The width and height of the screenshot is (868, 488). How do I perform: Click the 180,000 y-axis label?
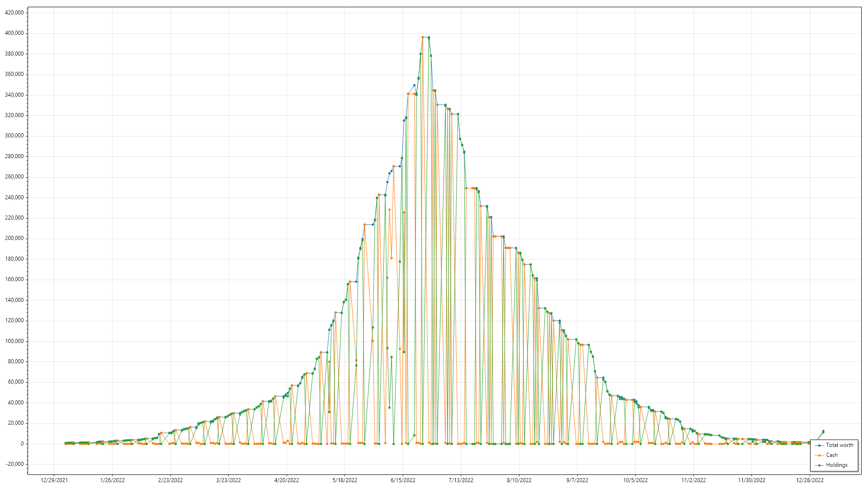click(14, 259)
